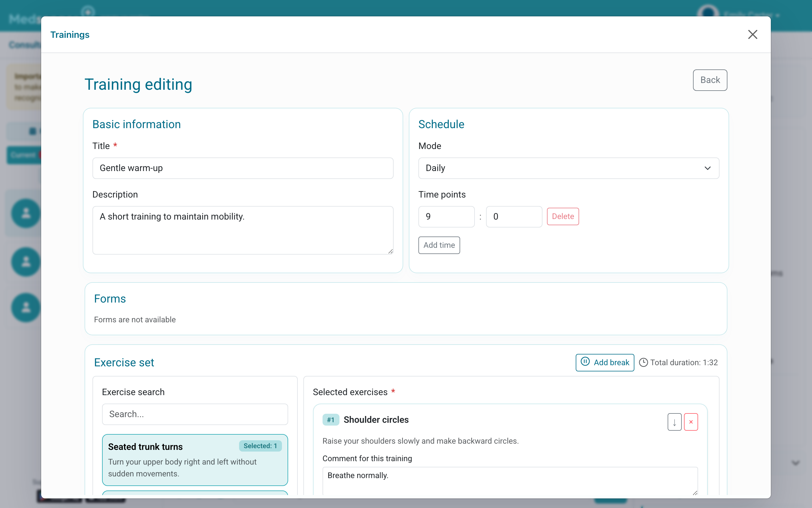
Task: Click the 'Forms' section heading
Action: tap(110, 299)
